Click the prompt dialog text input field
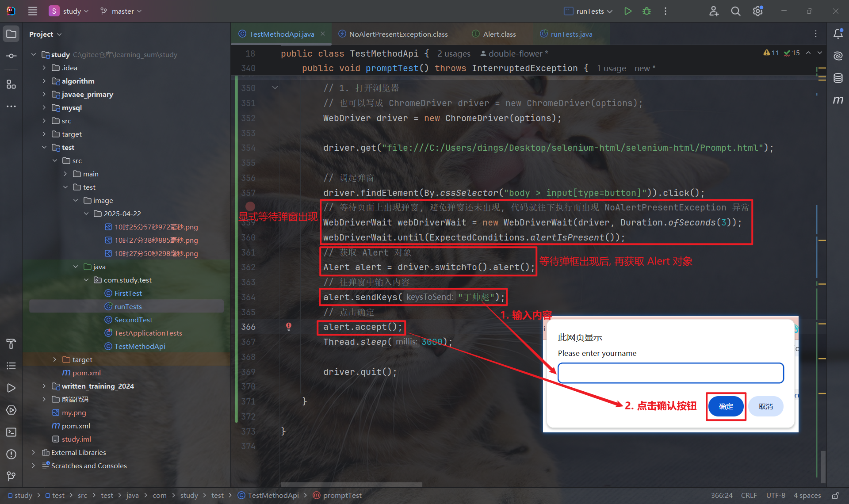 pos(670,373)
